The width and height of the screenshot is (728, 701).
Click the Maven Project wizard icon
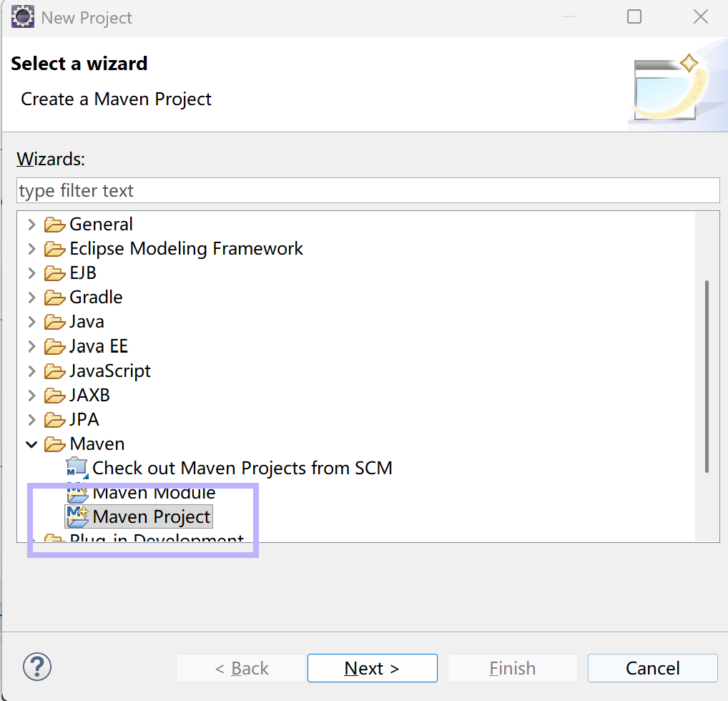click(x=77, y=517)
